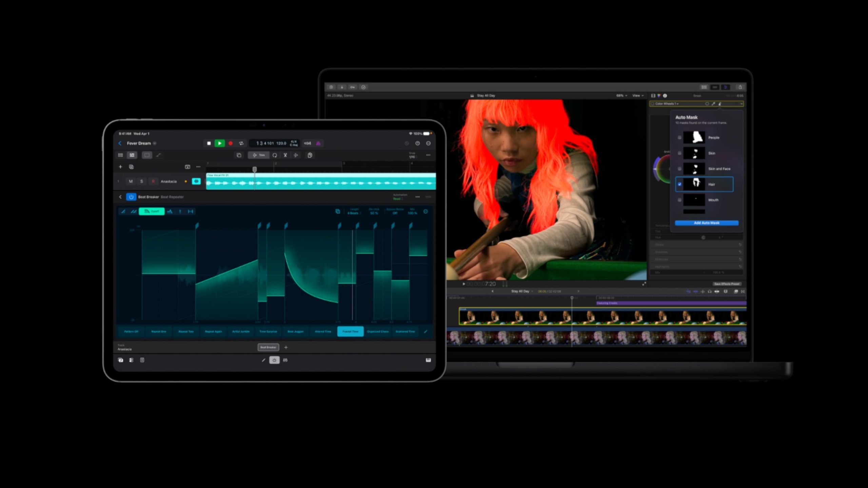
Task: Add a new track with the plus icon
Action: 120,167
